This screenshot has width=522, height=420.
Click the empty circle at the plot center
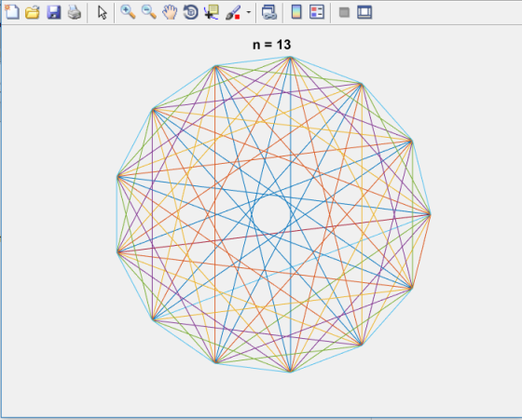click(x=271, y=214)
